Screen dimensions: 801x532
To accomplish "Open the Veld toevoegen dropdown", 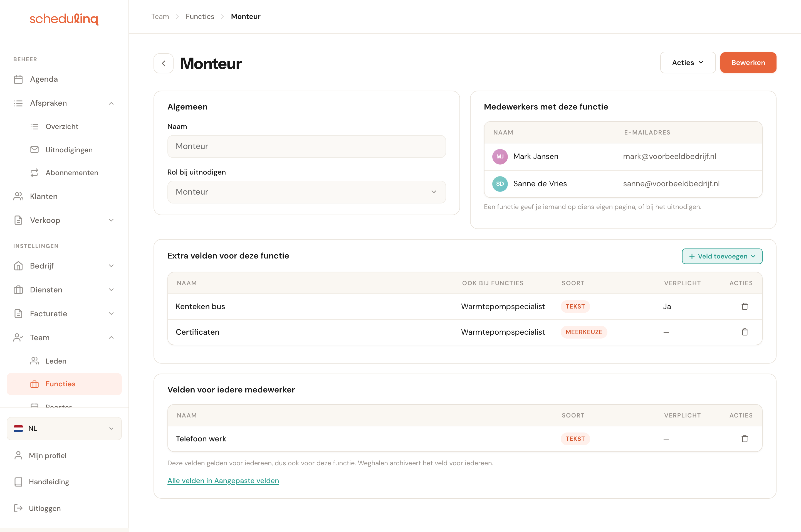I will [x=722, y=256].
